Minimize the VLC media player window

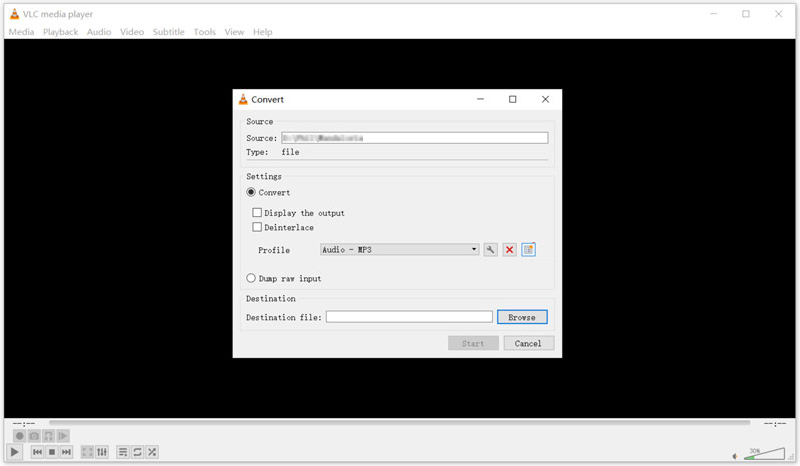(x=714, y=14)
